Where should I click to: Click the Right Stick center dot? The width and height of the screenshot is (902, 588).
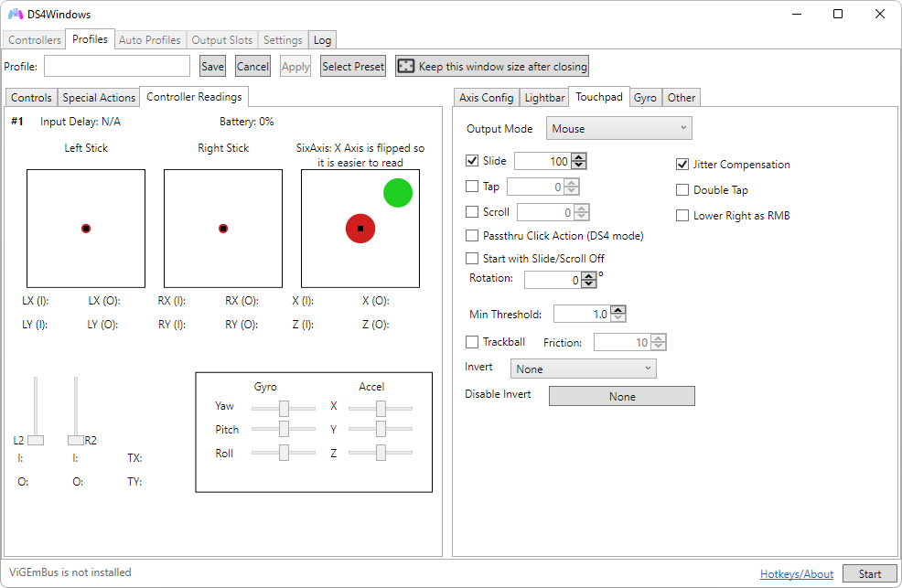pyautogui.click(x=223, y=229)
